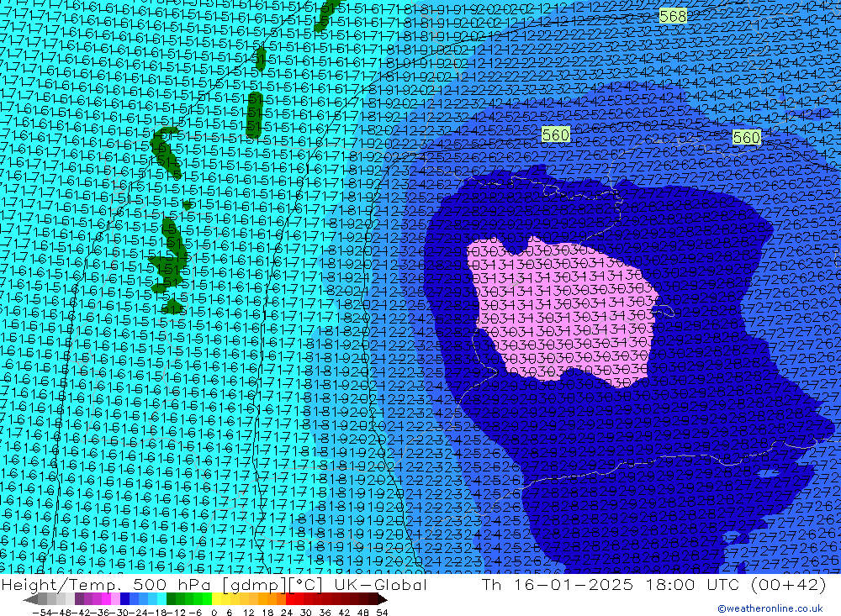The image size is (841, 616).
Task: Click the weatheronline.co.uk copyright link
Action: click(770, 608)
